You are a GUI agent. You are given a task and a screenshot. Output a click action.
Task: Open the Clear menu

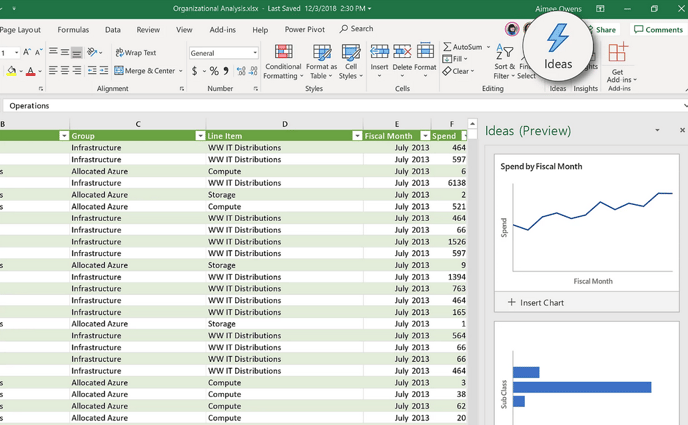(x=459, y=71)
